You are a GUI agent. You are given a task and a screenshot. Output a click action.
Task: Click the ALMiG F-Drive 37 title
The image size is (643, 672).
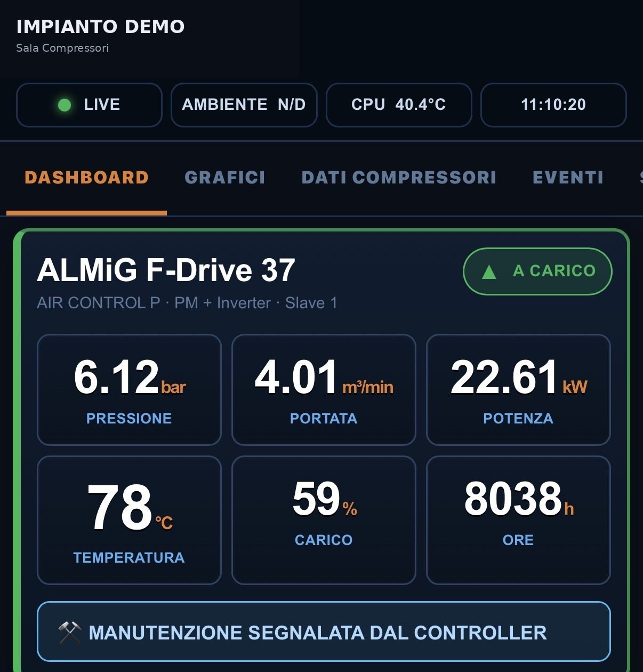[x=166, y=270]
